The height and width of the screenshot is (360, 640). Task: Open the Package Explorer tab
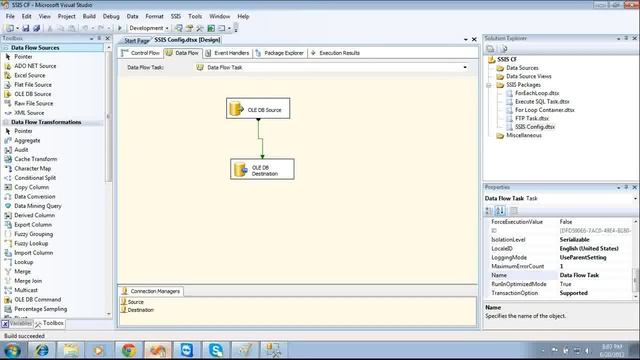click(x=280, y=53)
